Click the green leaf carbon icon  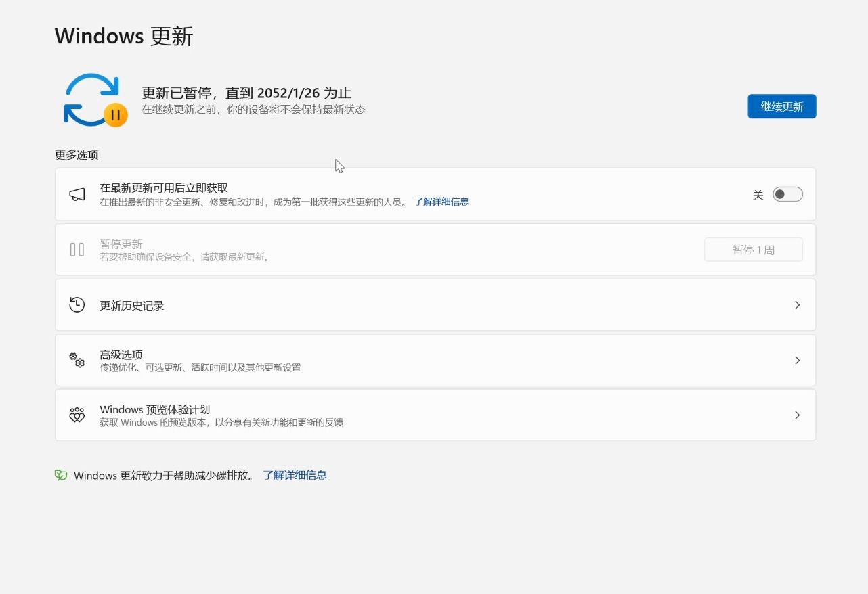coord(61,475)
